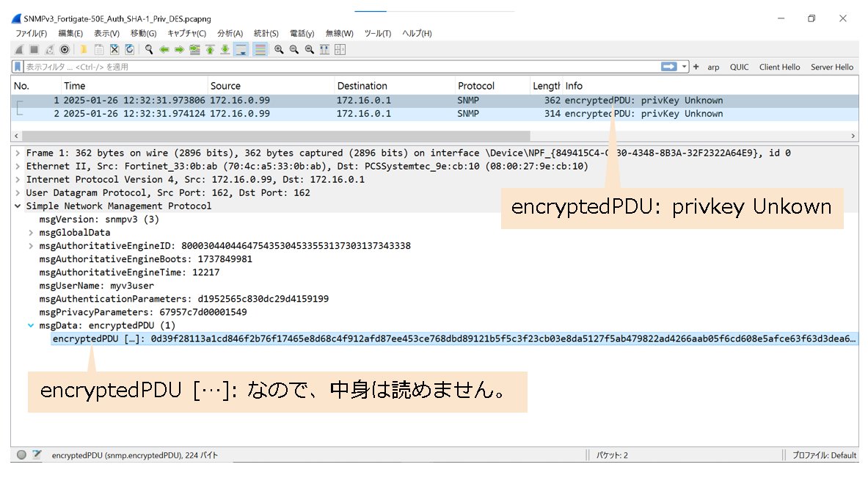
Task: Apply display filter arrow button
Action: tap(668, 67)
